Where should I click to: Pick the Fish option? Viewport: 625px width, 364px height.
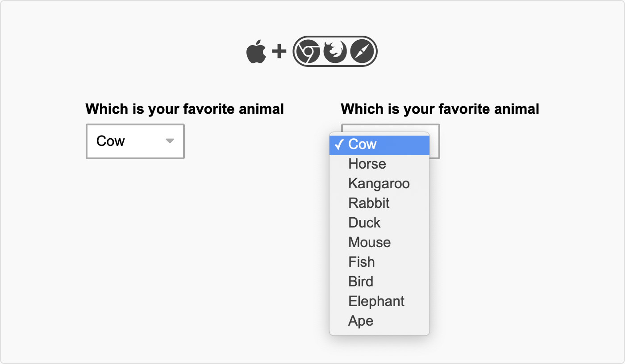[379, 262]
